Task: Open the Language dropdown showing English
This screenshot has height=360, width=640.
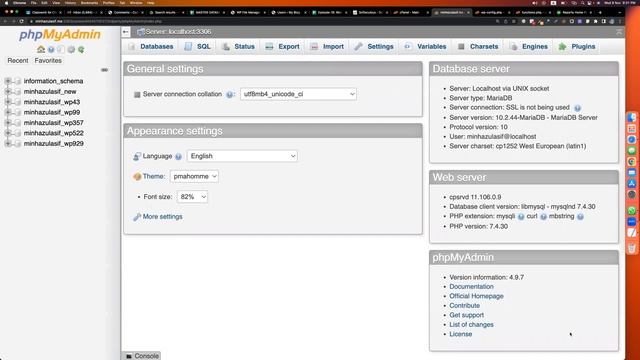Action: 242,156
